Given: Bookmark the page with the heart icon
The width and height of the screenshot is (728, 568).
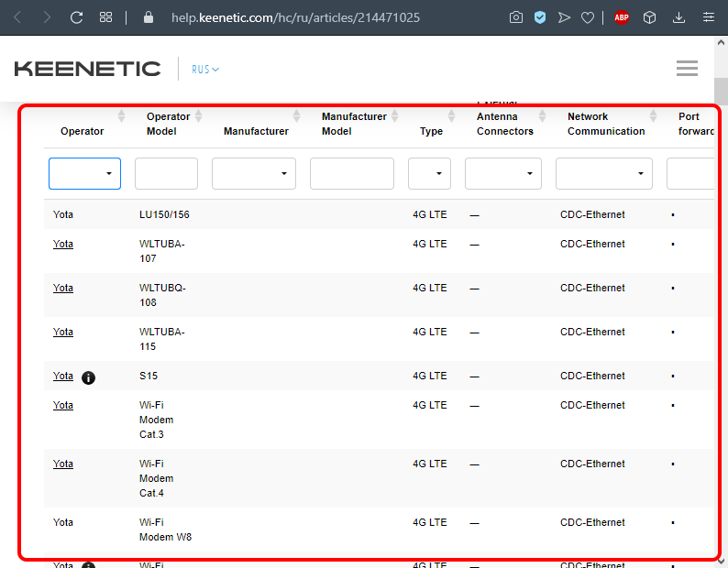Looking at the screenshot, I should point(588,18).
